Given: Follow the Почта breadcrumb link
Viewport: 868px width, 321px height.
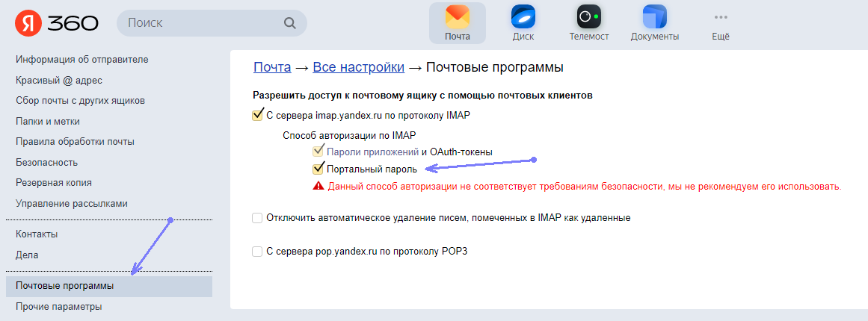Looking at the screenshot, I should [x=272, y=67].
